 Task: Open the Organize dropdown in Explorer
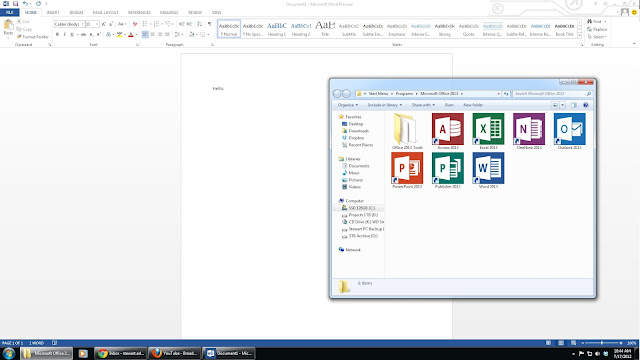(x=348, y=105)
